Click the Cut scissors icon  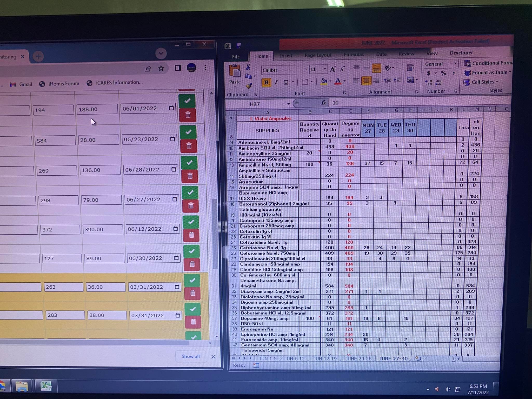[x=248, y=68]
